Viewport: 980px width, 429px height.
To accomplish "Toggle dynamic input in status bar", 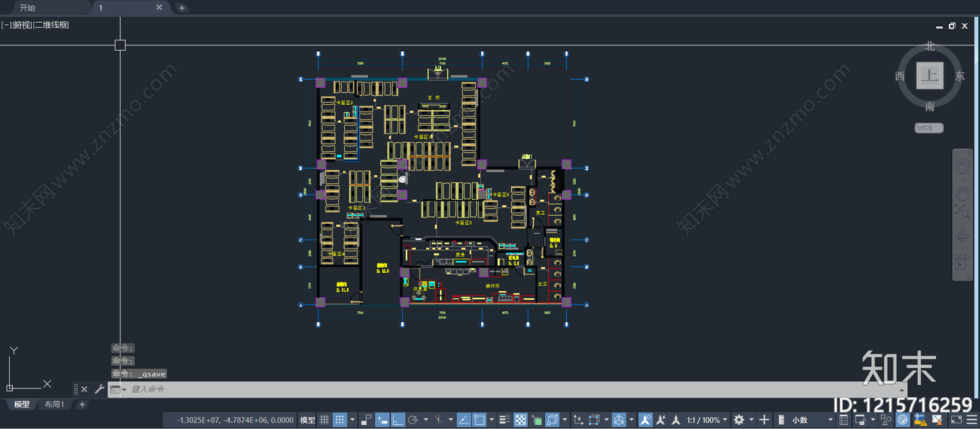I will pyautogui.click(x=382, y=420).
